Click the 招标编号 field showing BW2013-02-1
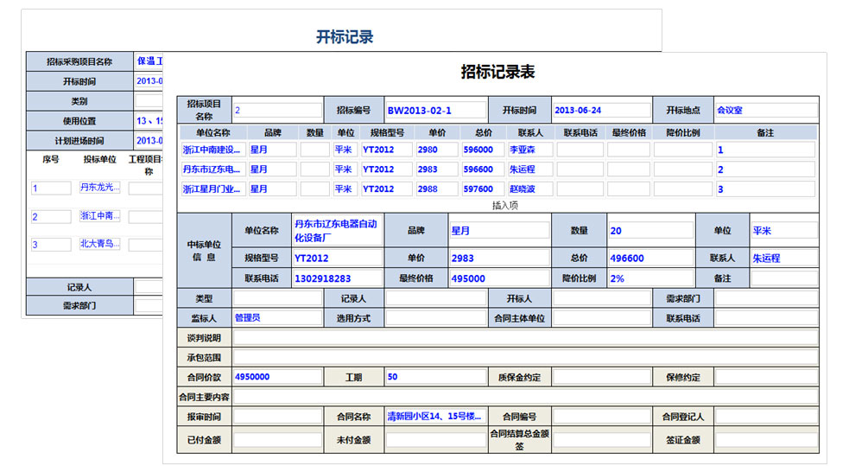Image resolution: width=868 pixels, height=466 pixels. [x=435, y=111]
